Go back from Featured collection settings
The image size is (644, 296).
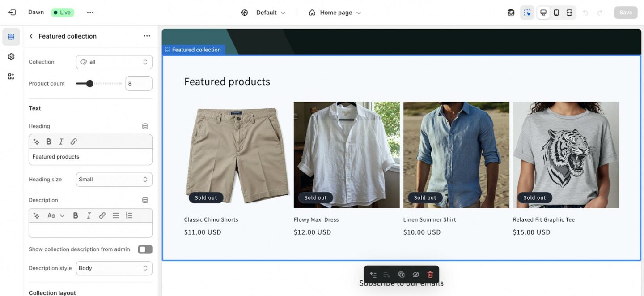click(30, 36)
